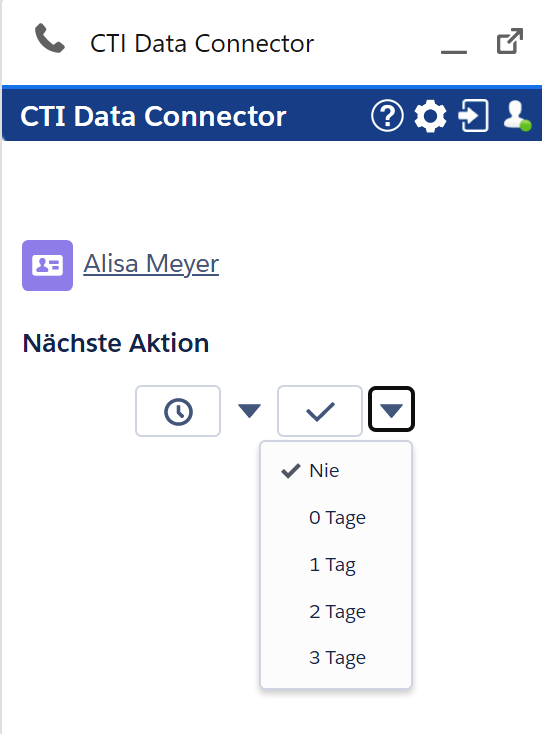Image resolution: width=542 pixels, height=734 pixels.
Task: Expand the dropdown arrow beside the clock button
Action: [x=249, y=411]
